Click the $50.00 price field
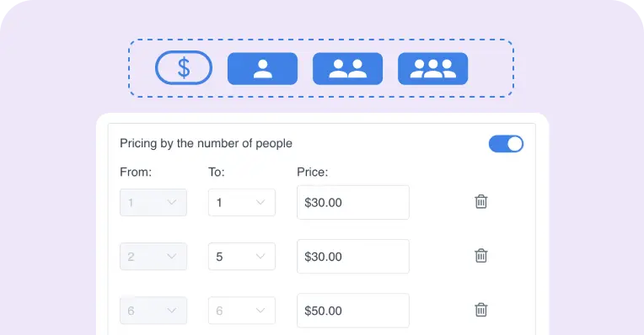 (353, 311)
